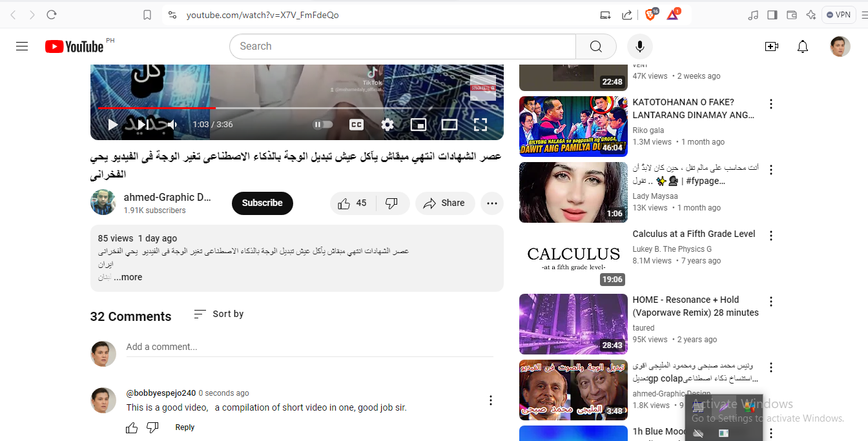Viewport: 868px width, 441px height.
Task: Open the ahmed-Graphic D... channel name link
Action: (x=167, y=197)
